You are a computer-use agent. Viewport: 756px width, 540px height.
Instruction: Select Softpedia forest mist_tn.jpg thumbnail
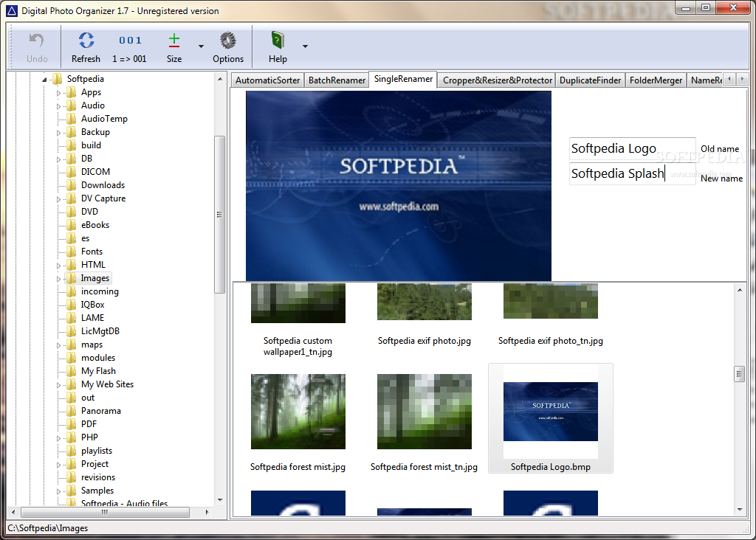tap(425, 412)
